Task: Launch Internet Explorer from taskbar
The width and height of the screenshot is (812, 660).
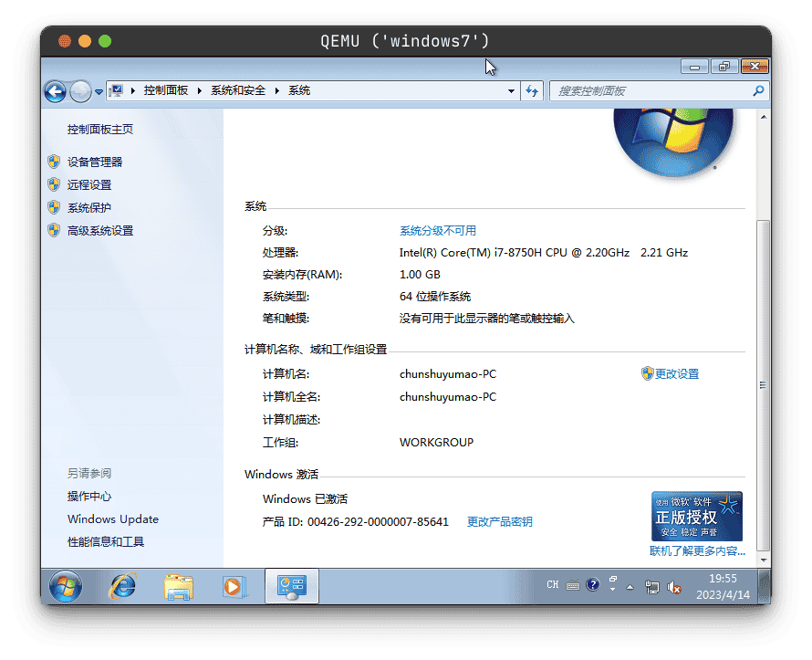Action: [x=122, y=586]
